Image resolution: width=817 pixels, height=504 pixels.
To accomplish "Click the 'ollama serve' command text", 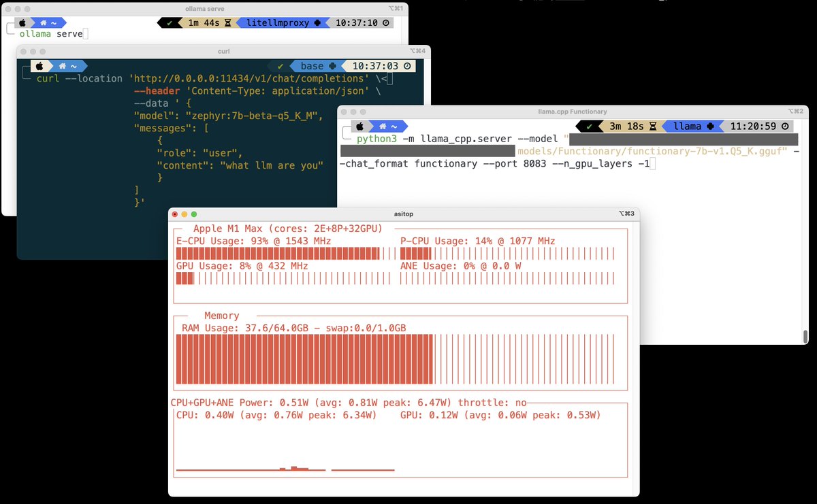I will pos(51,33).
